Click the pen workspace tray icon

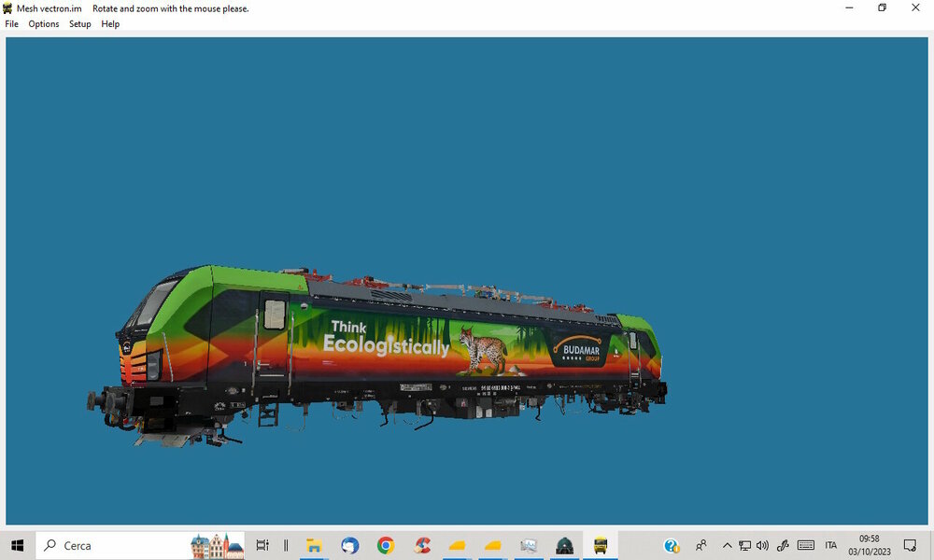[x=783, y=545]
